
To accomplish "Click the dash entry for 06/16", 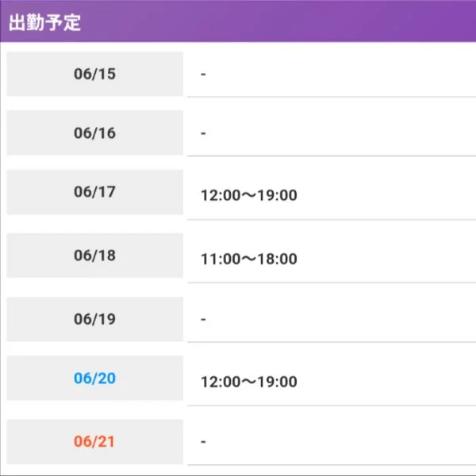I will point(203,133).
